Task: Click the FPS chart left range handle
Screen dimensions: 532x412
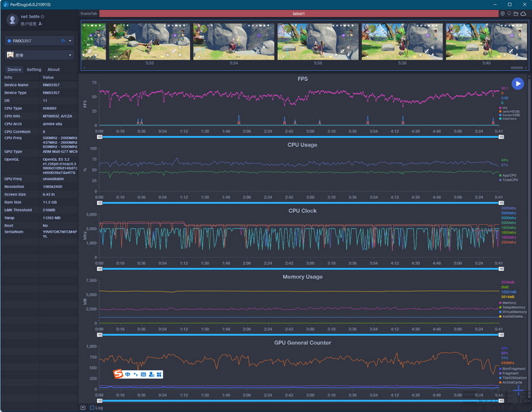Action: [100, 137]
